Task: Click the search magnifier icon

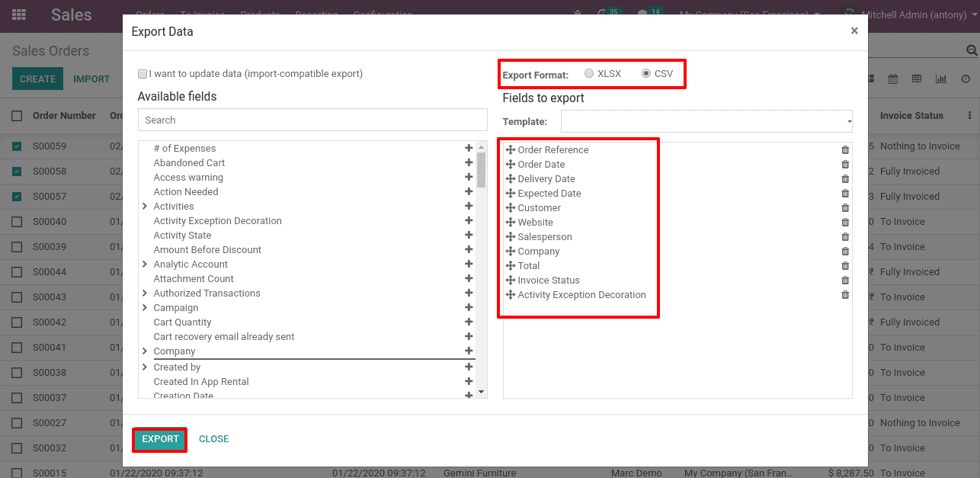Action: 972,50
